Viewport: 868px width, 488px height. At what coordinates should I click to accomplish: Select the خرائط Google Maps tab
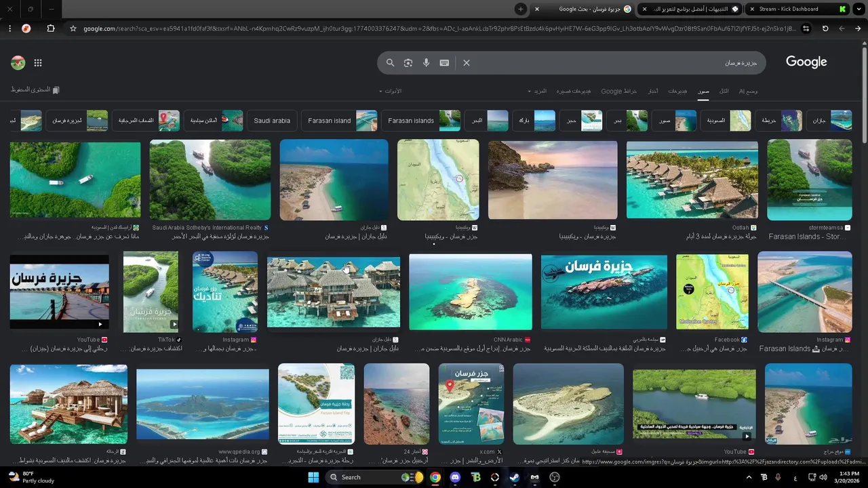point(618,91)
